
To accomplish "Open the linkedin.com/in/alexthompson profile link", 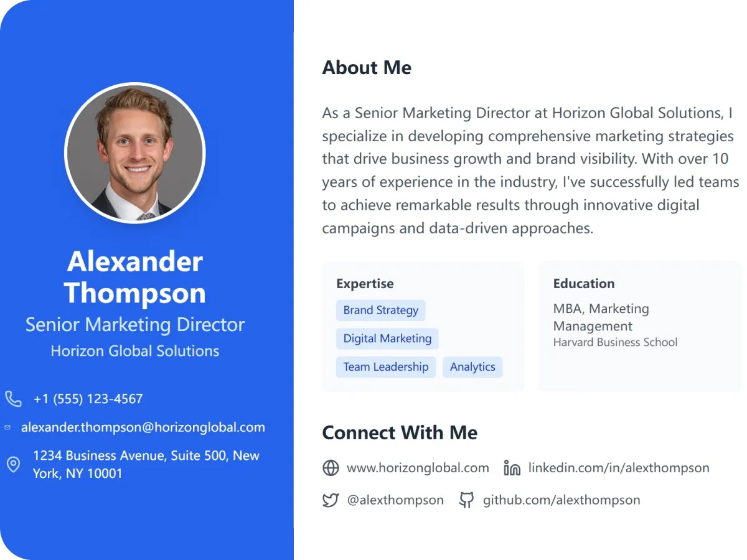I will point(619,468).
